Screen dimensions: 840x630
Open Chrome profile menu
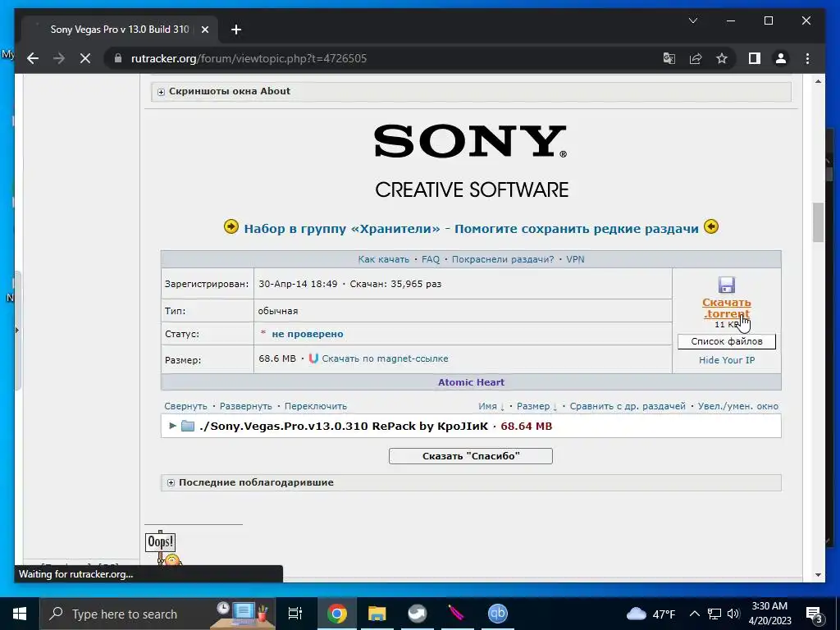781,58
